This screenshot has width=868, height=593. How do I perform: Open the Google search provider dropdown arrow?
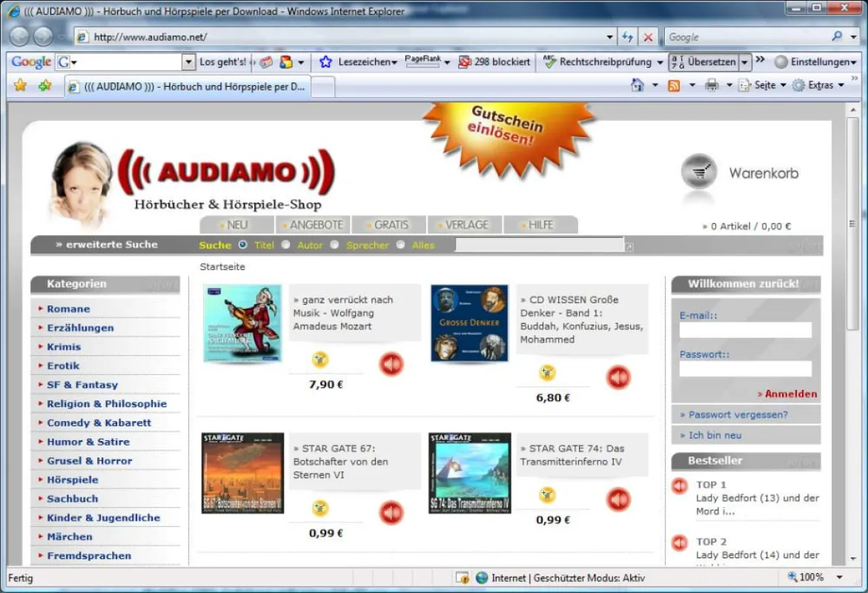[x=854, y=37]
